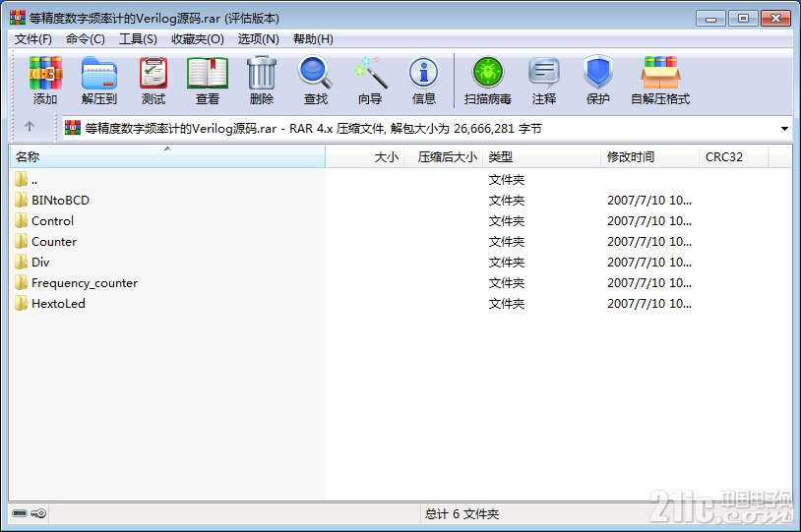The width and height of the screenshot is (801, 532).
Task: Click the Virus Scan (扫描病毒) icon
Action: 488,73
